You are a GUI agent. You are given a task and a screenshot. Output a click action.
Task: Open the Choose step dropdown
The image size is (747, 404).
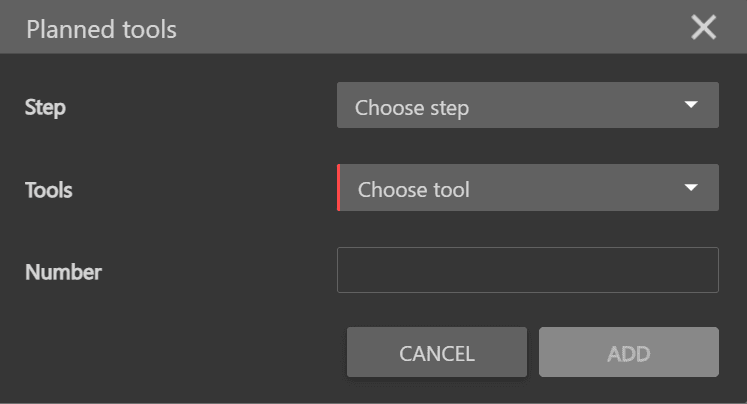pos(527,106)
